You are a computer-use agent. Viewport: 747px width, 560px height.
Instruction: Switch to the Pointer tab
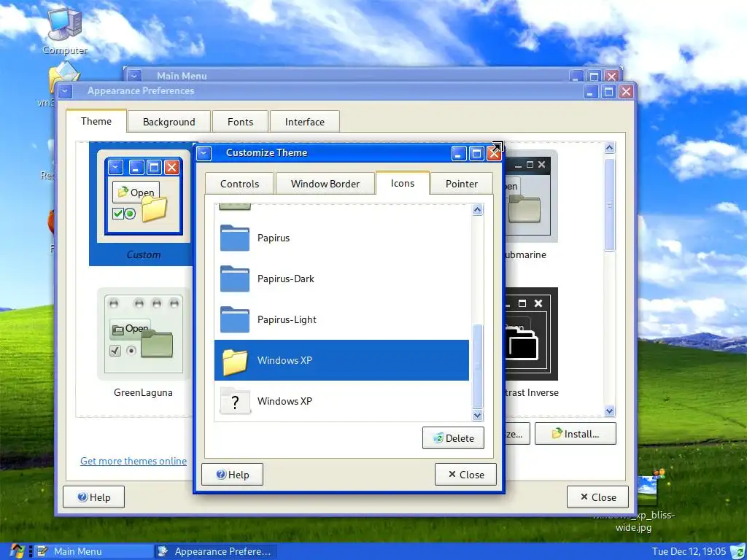tap(461, 184)
